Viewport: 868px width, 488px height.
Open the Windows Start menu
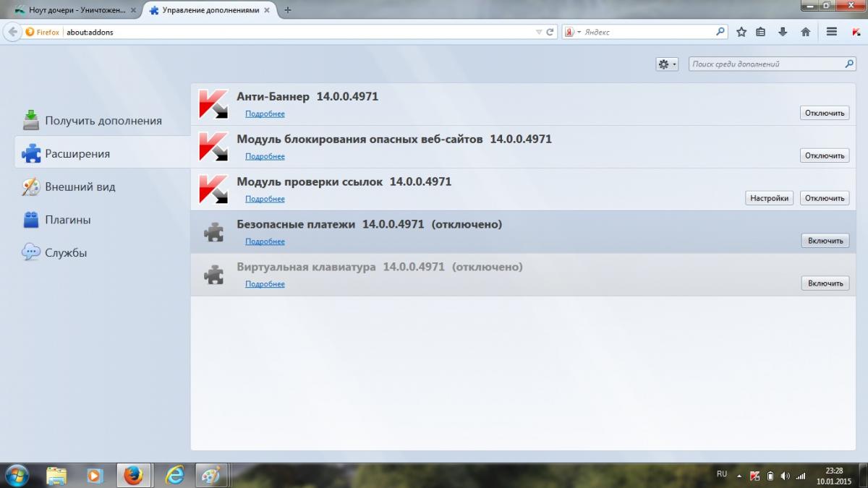point(16,476)
